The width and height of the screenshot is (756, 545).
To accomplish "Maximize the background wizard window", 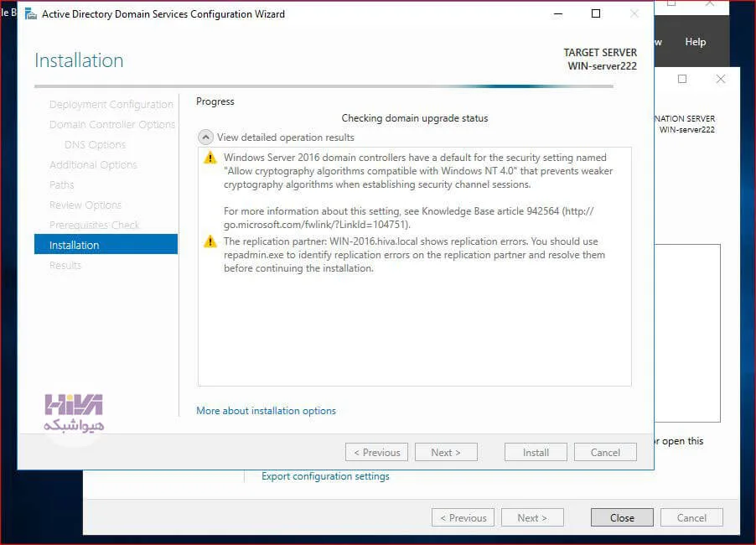I will click(682, 79).
